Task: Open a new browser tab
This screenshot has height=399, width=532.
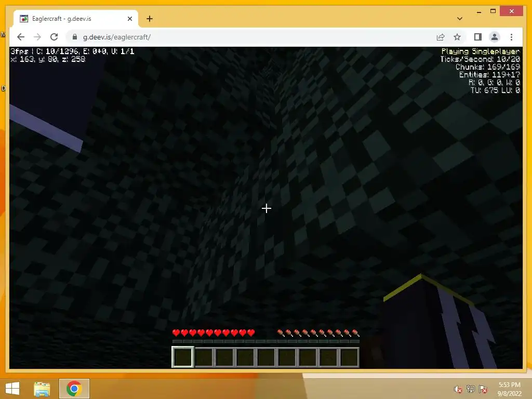Action: [x=150, y=19]
